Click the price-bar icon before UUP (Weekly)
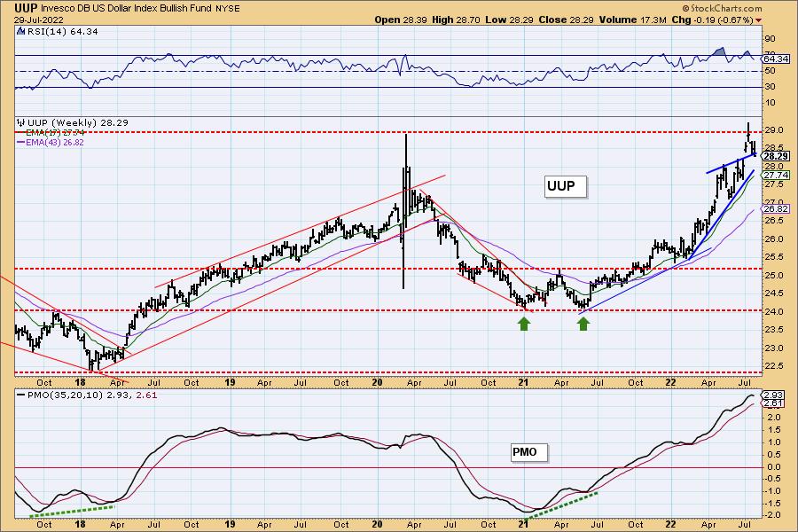The height and width of the screenshot is (532, 798). [21, 122]
